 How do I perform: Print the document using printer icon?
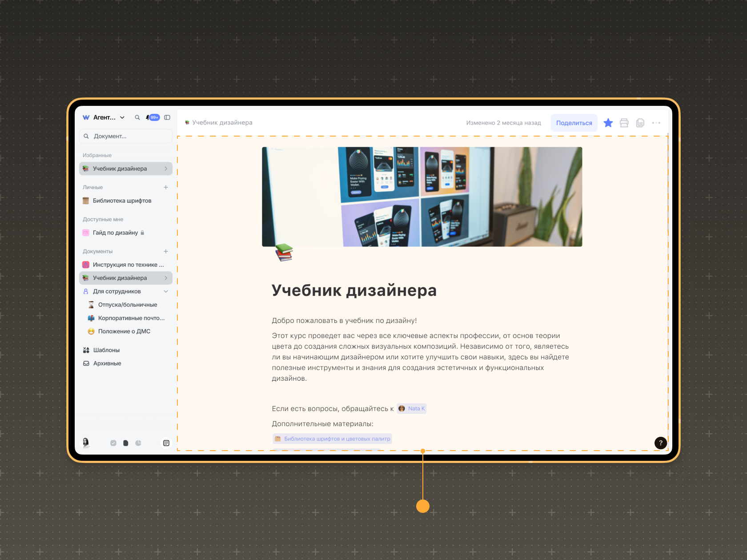coord(624,123)
